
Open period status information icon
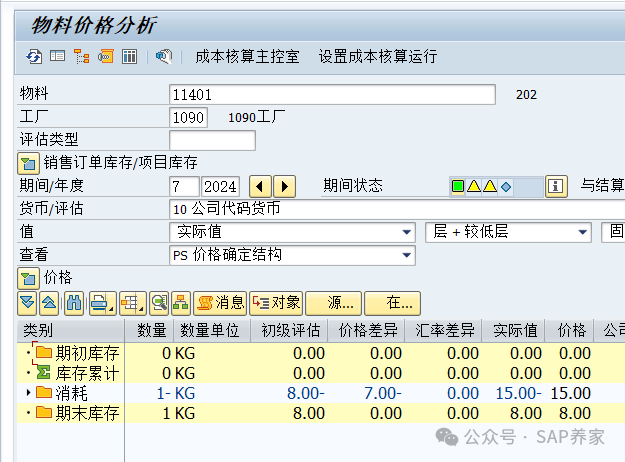click(556, 186)
